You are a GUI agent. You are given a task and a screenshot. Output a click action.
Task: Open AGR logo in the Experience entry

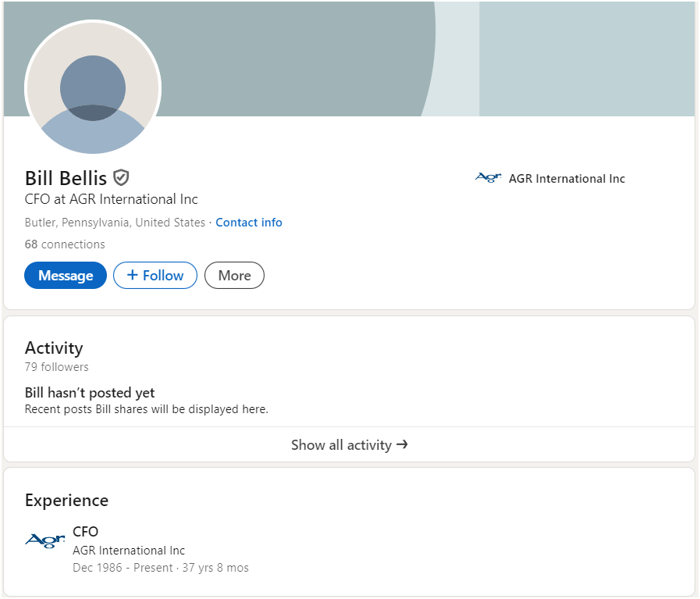[x=45, y=540]
